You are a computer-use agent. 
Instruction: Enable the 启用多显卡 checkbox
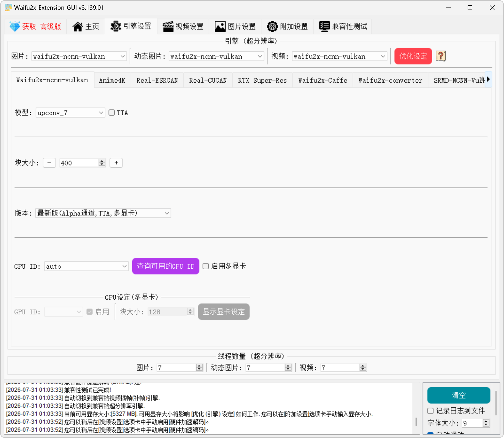coord(206,266)
